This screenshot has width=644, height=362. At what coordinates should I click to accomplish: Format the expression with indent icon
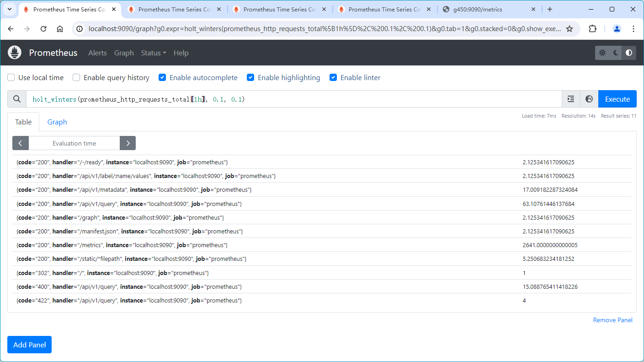(571, 99)
